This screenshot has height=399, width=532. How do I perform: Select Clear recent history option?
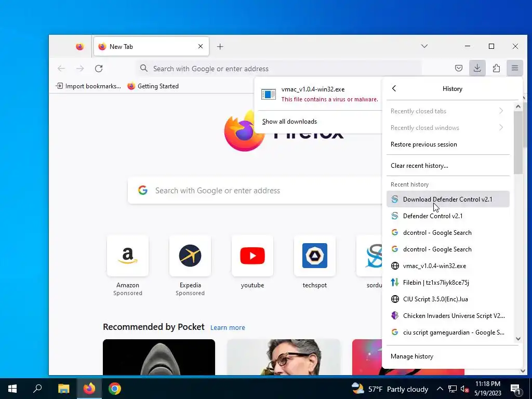(x=448, y=166)
